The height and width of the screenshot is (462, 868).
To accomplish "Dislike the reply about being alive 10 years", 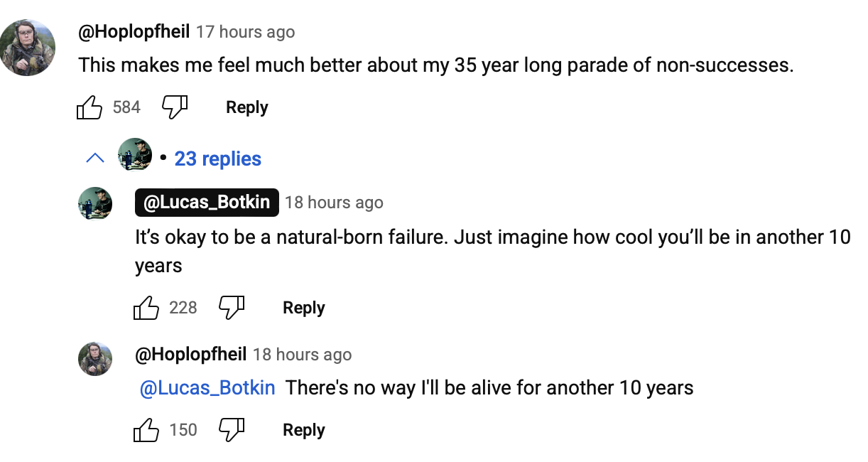I will (x=232, y=430).
